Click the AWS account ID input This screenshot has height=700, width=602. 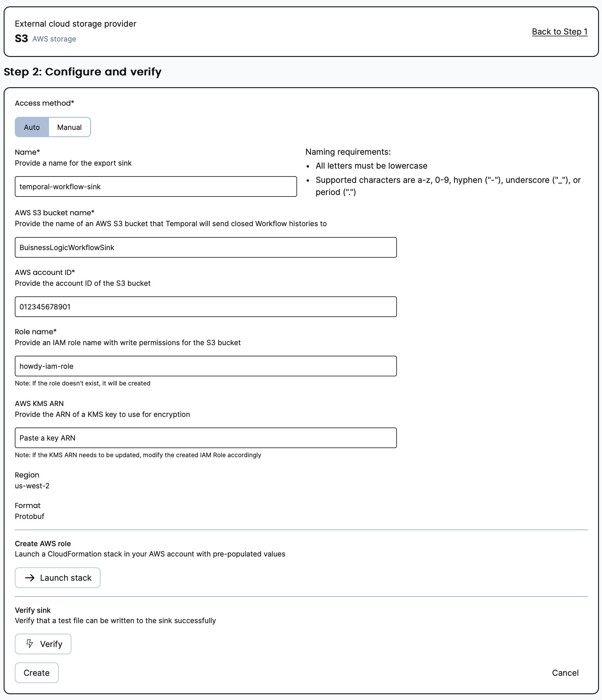click(x=206, y=307)
